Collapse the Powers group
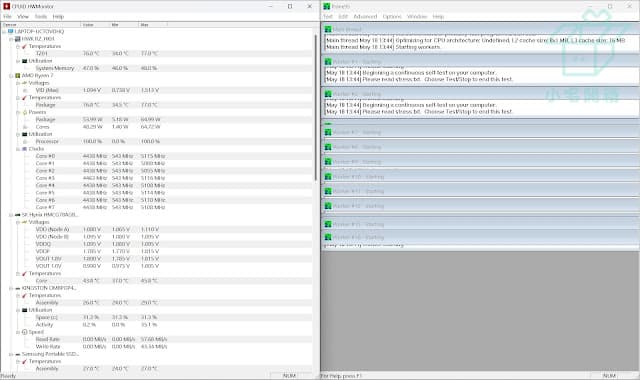The image size is (640, 380). pyautogui.click(x=18, y=112)
